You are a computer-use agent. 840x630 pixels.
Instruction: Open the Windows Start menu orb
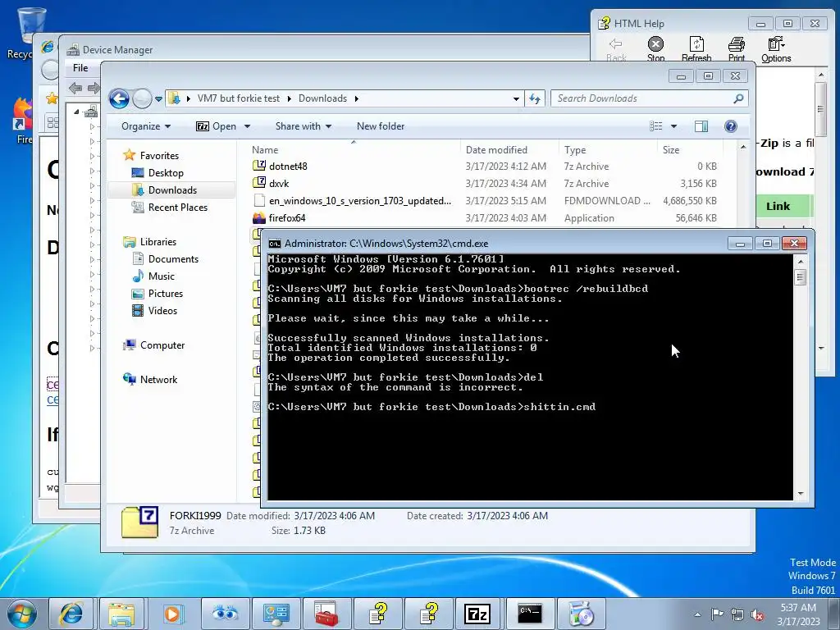click(22, 614)
